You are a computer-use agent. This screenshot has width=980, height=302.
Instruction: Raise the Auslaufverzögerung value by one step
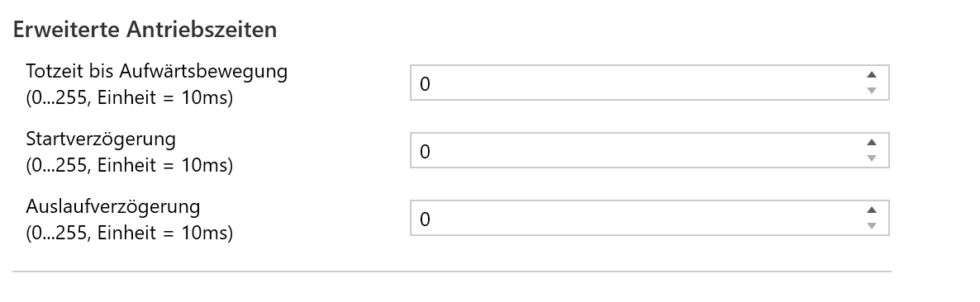point(872,210)
